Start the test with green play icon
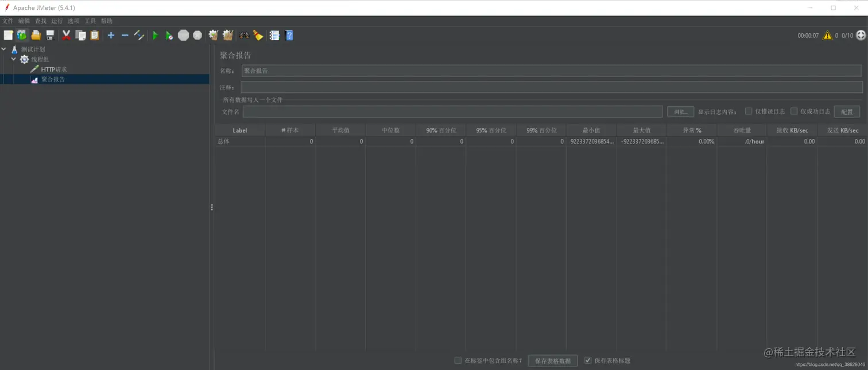Viewport: 868px width, 370px height. tap(155, 36)
